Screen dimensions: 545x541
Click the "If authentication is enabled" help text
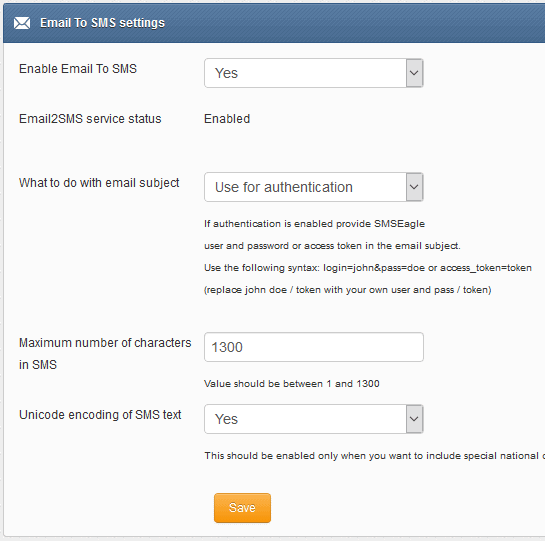(314, 224)
